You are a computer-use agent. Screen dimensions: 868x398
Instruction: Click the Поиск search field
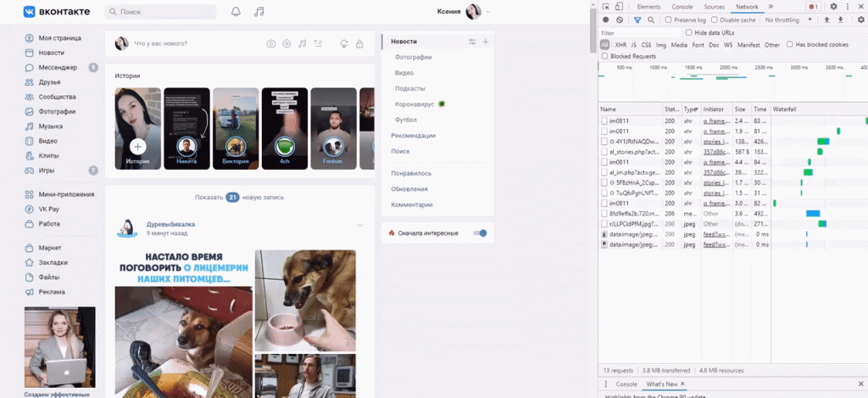[161, 12]
